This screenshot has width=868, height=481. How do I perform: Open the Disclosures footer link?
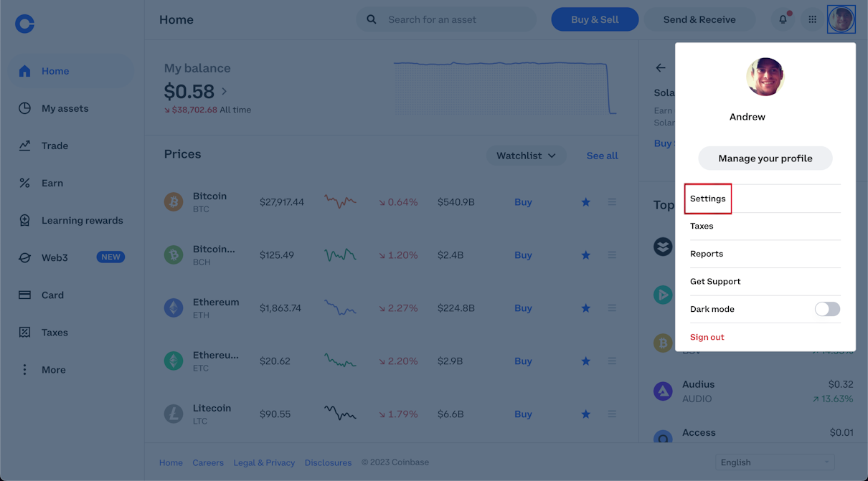click(x=328, y=462)
